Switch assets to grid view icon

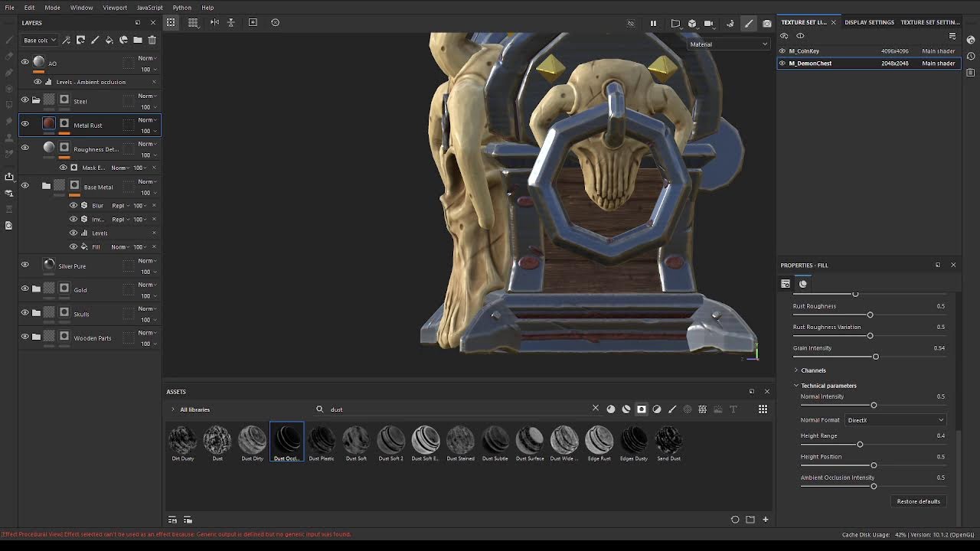click(x=763, y=409)
